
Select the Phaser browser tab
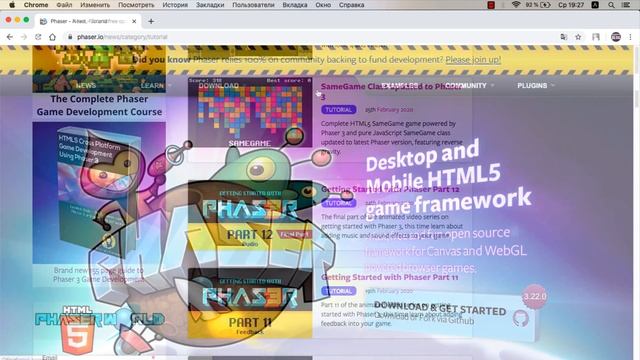click(x=88, y=21)
